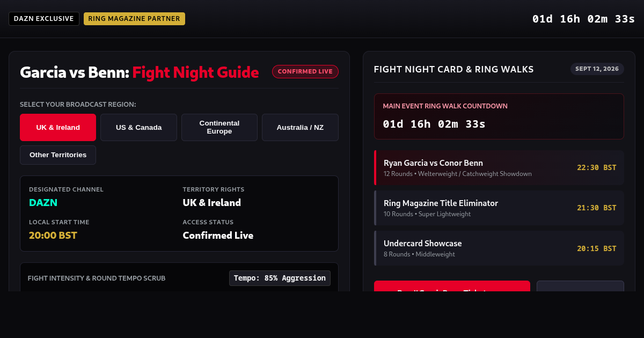644x338 pixels.
Task: Click the Tempo: 85% Aggression readout
Action: tap(280, 278)
